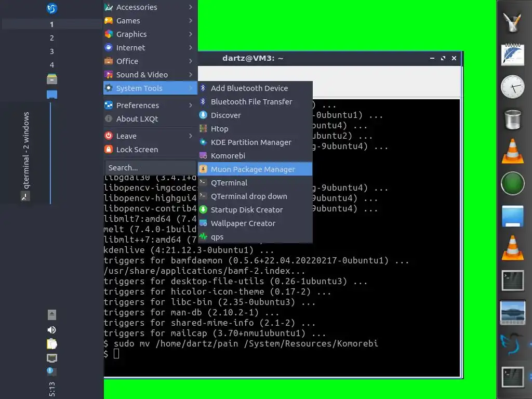Switch to virtual desktop 4
Image resolution: width=532 pixels, height=399 pixels.
coord(51,65)
